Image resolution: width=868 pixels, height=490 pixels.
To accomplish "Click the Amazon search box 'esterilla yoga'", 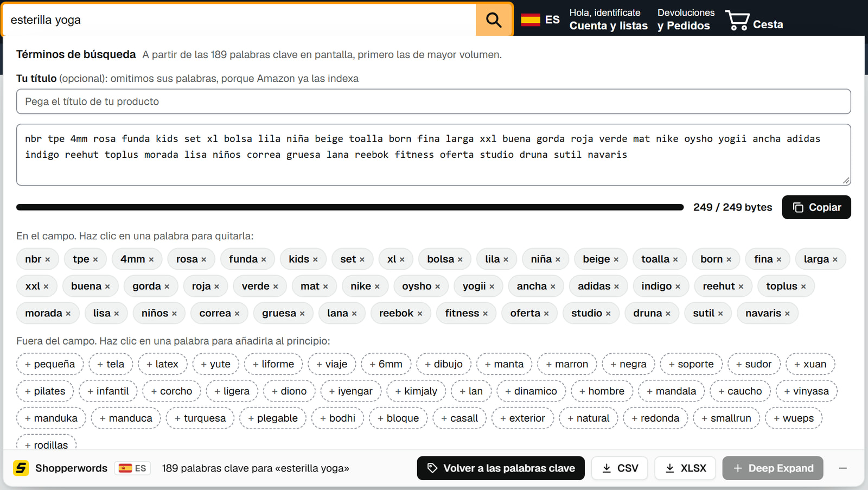I will coord(239,20).
